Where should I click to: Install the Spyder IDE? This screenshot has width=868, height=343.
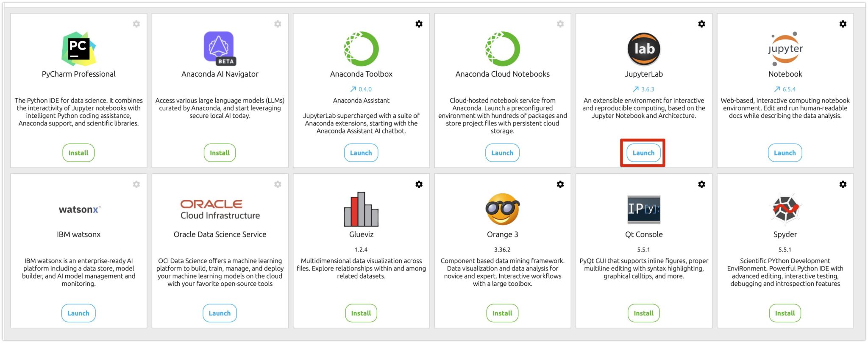[x=785, y=313]
